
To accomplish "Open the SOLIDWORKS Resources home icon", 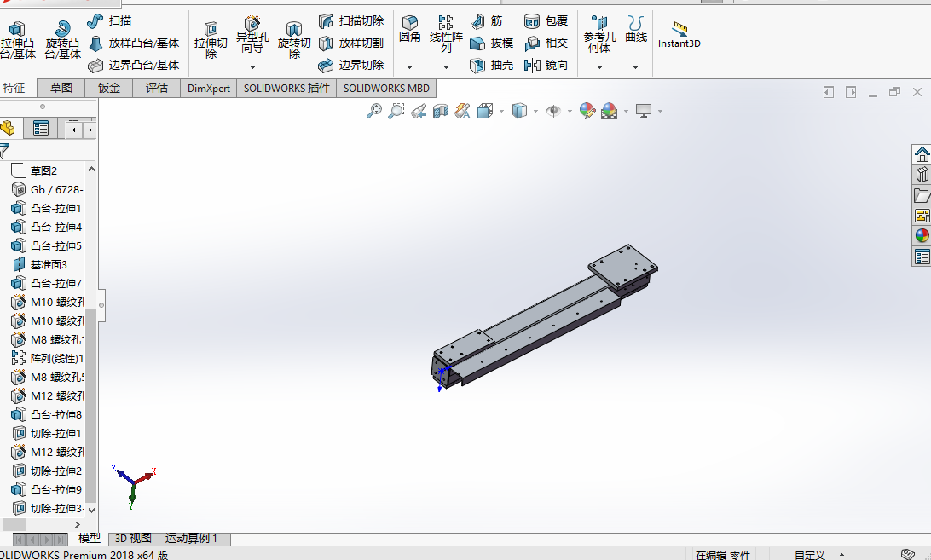I will pos(922,154).
